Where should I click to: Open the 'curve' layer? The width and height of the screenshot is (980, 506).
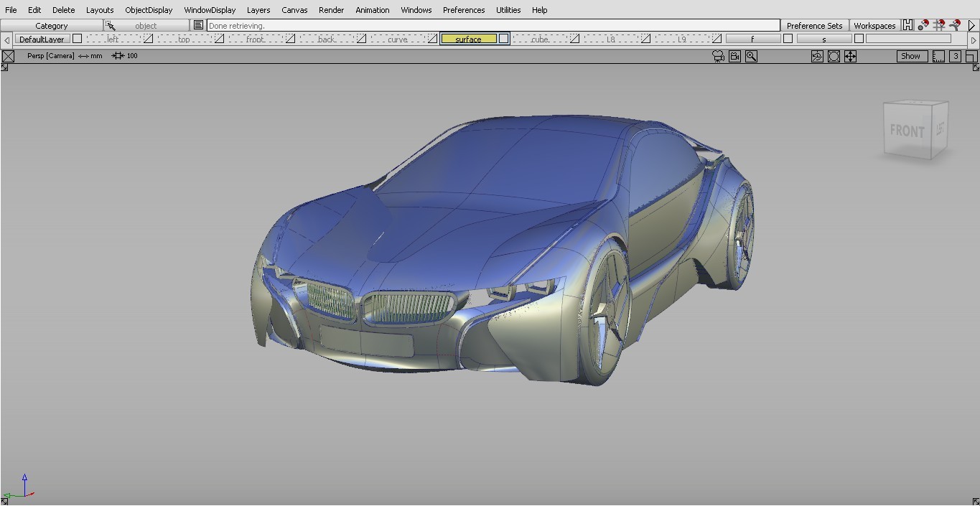coord(397,39)
